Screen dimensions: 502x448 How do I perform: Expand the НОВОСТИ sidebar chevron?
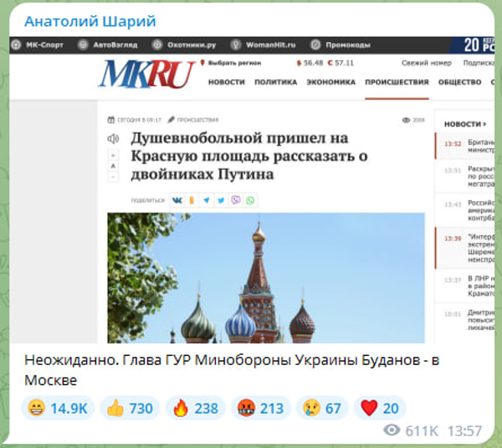[487, 124]
